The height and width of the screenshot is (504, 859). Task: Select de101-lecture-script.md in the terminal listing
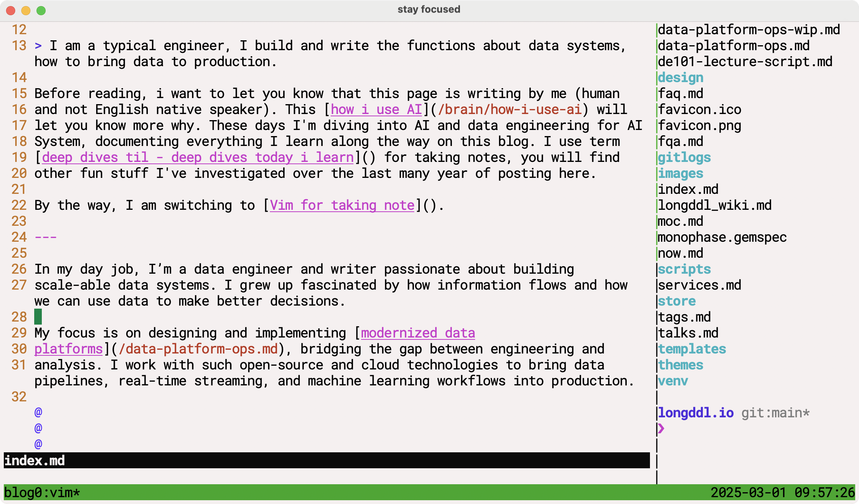[745, 62]
